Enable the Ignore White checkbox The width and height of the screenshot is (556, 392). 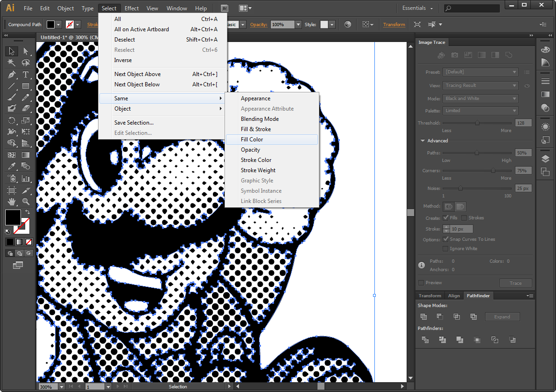446,248
